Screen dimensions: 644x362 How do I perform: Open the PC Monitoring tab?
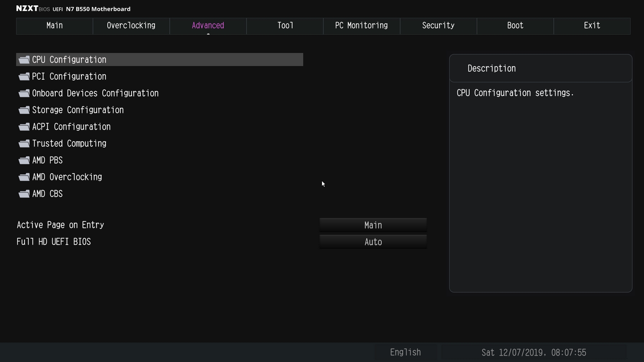(361, 26)
